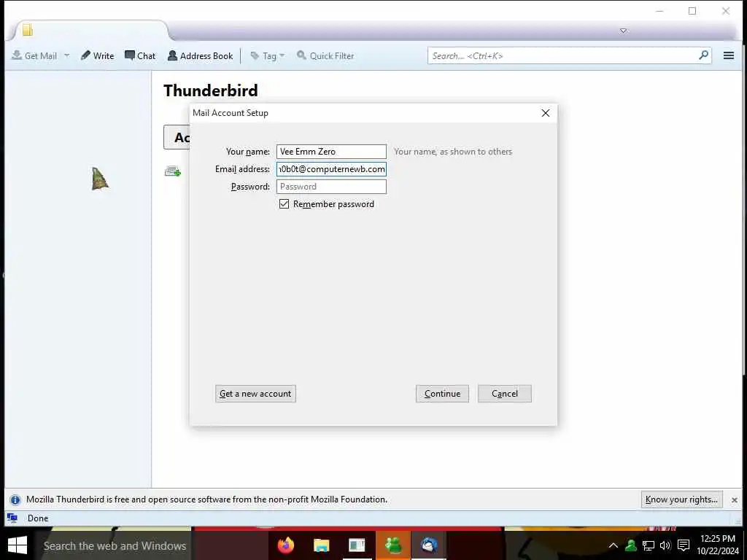Toggle the Quick Filter bar
This screenshot has width=747, height=560.
click(325, 55)
